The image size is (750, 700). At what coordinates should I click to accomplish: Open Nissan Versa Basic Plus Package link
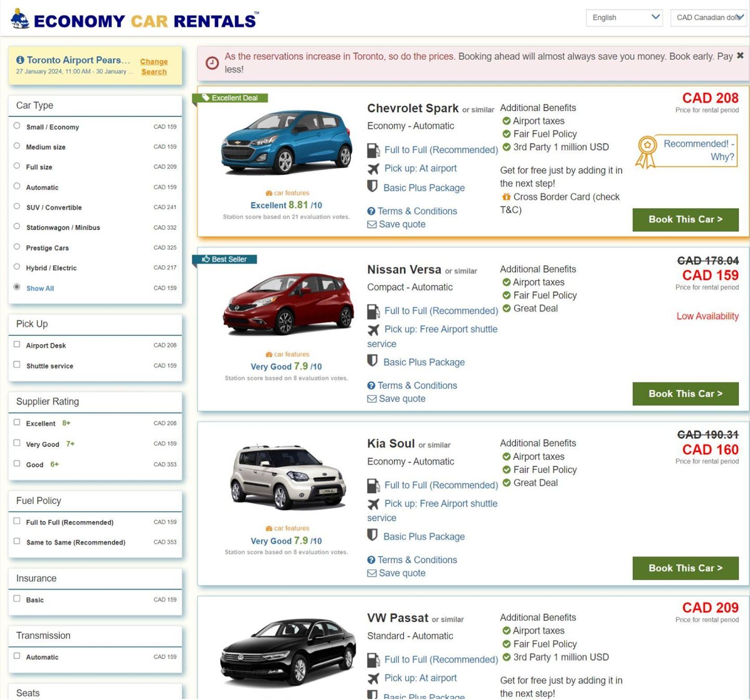coord(424,362)
